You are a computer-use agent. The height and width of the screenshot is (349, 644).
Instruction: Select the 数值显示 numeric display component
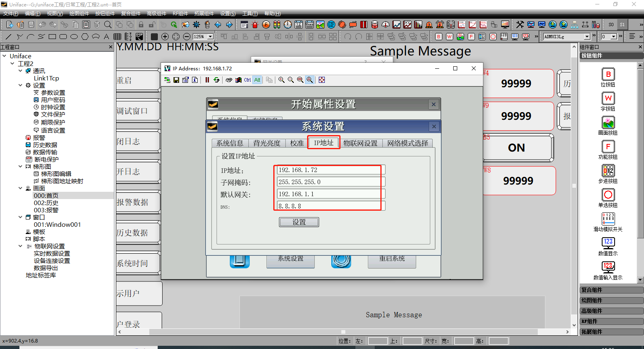[608, 246]
